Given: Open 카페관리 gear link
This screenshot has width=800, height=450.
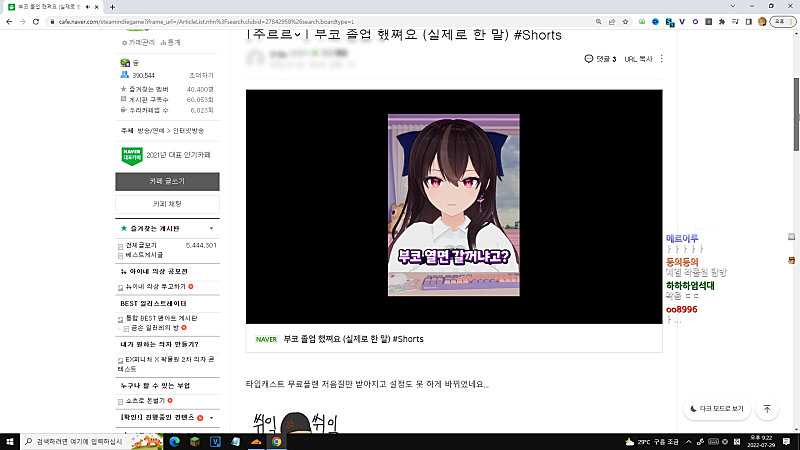Looking at the screenshot, I should [138, 42].
